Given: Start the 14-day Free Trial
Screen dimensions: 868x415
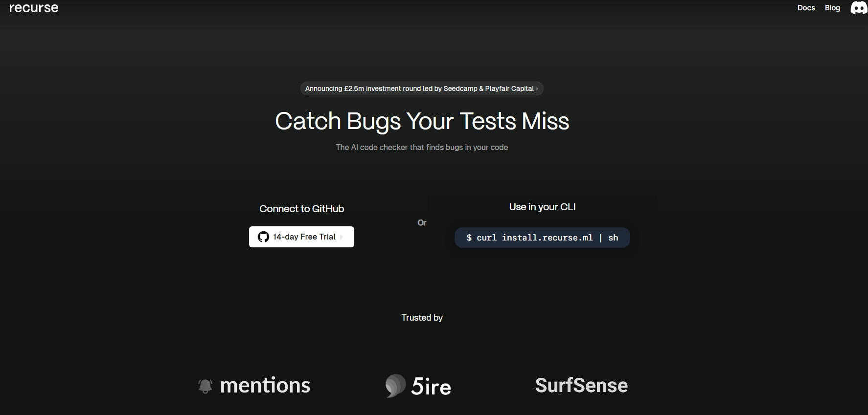Looking at the screenshot, I should (301, 237).
